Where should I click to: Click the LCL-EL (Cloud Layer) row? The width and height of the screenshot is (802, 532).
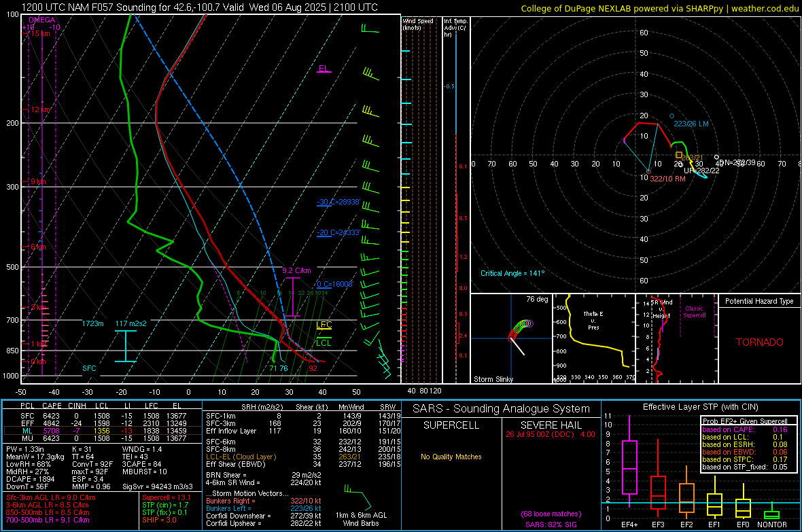click(x=303, y=457)
